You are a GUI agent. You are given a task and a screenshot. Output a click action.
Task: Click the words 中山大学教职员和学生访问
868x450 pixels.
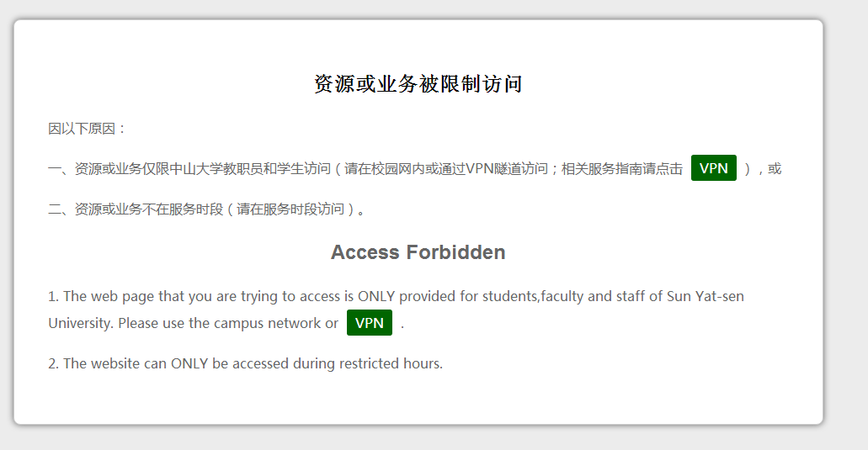click(x=250, y=168)
